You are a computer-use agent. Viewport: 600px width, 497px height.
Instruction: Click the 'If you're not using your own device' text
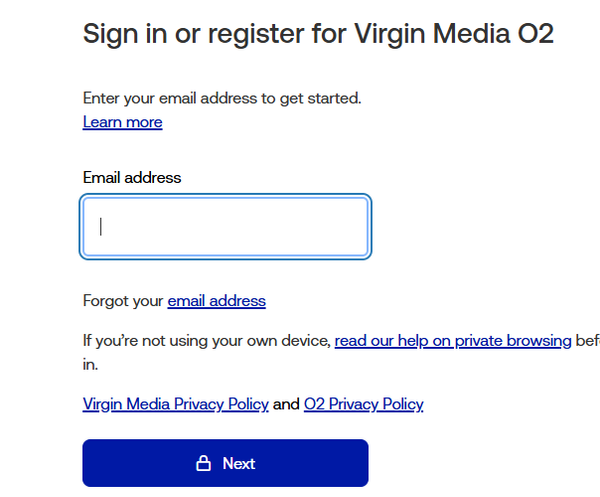pos(205,340)
